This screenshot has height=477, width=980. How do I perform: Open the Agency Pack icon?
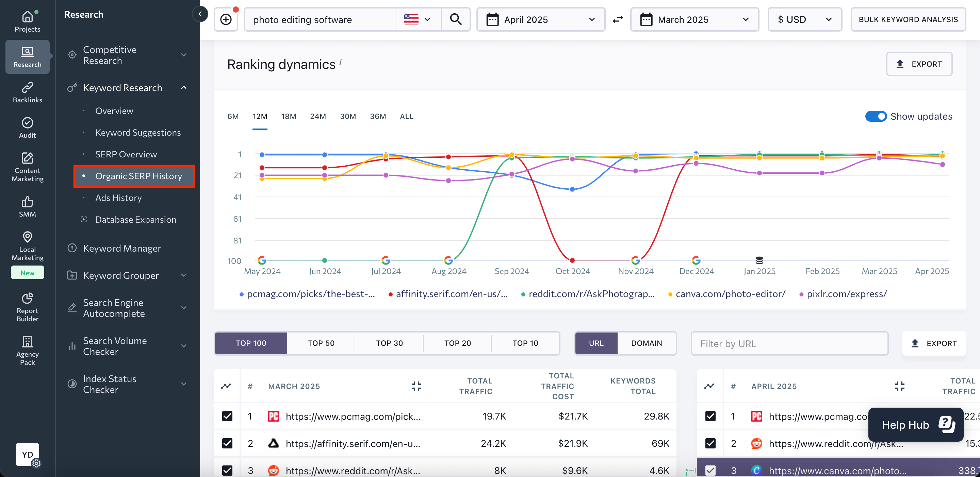coord(27,342)
